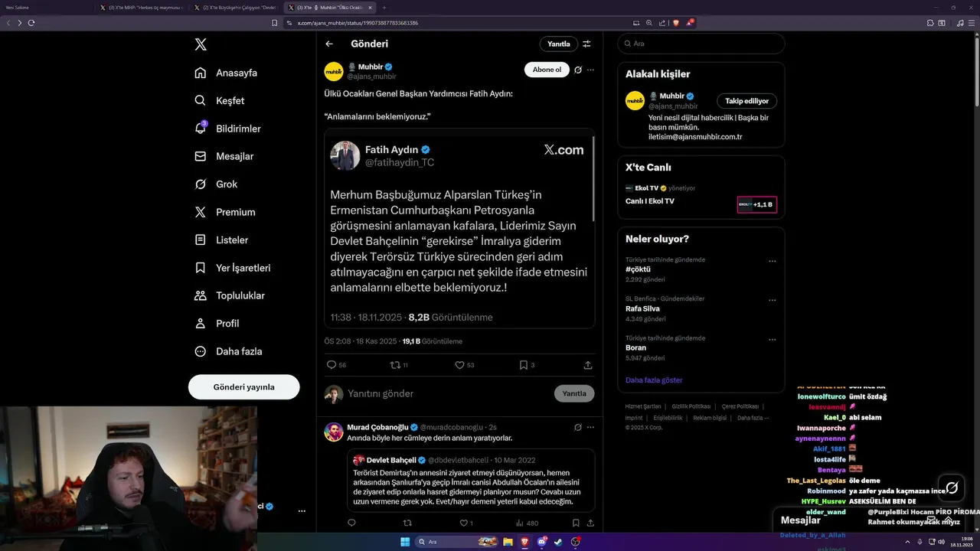The height and width of the screenshot is (551, 980).
Task: Open options for #çöktü trend
Action: click(773, 261)
